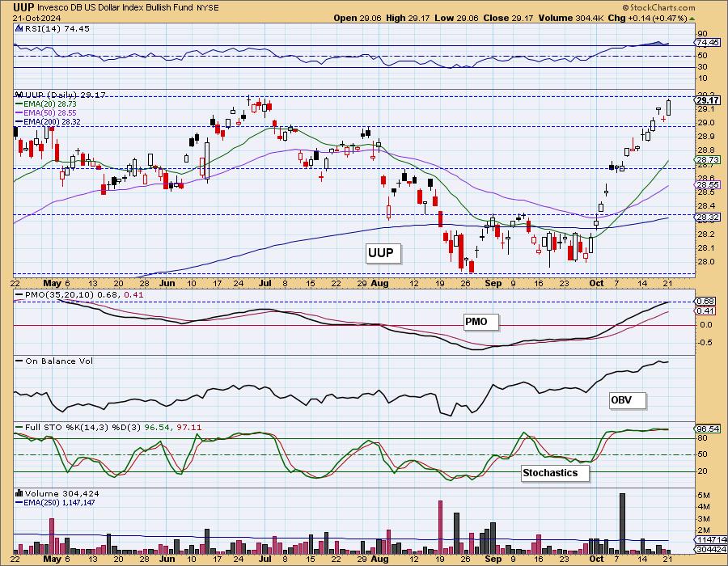Viewport: 728px width, 566px height.
Task: Click the Volume 304.4K header value
Action: click(x=571, y=18)
